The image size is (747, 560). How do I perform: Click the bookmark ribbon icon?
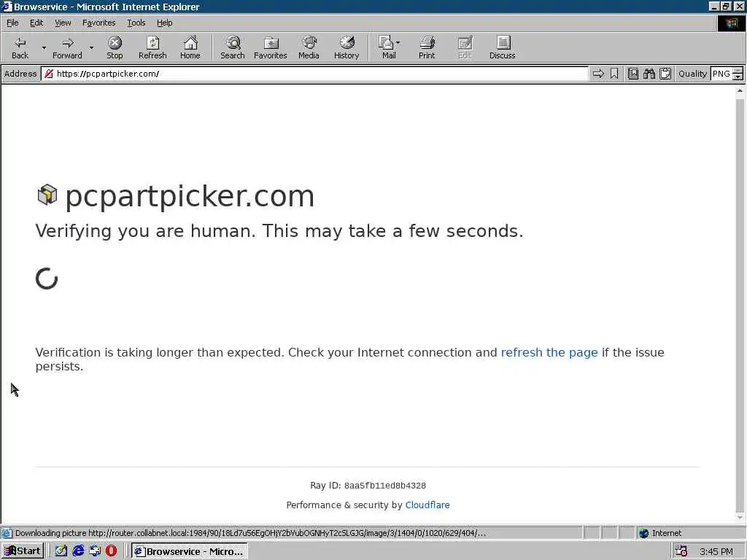tap(614, 74)
